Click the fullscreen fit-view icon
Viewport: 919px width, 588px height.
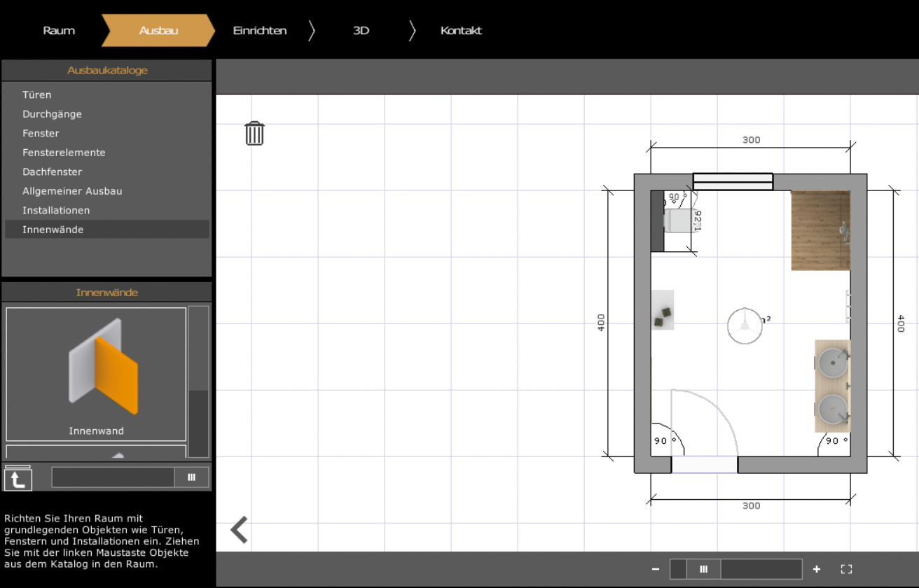pyautogui.click(x=846, y=569)
